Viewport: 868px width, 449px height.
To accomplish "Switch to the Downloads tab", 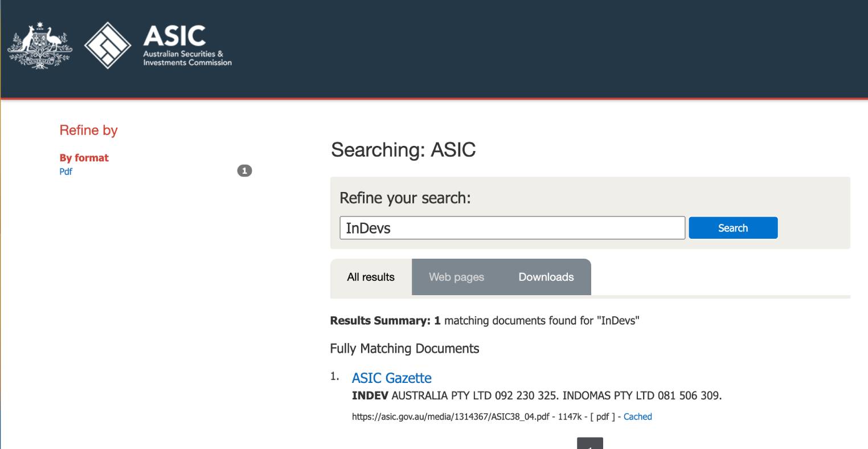I will [x=546, y=277].
